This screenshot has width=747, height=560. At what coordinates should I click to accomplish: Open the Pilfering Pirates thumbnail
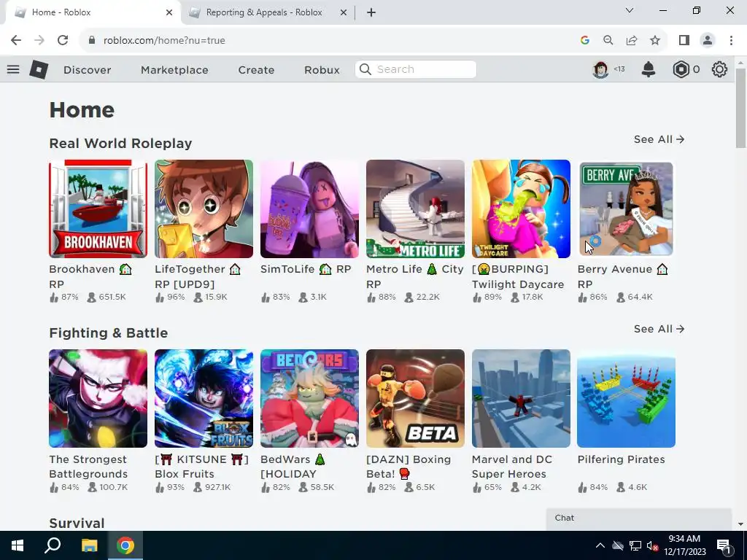[x=627, y=399]
